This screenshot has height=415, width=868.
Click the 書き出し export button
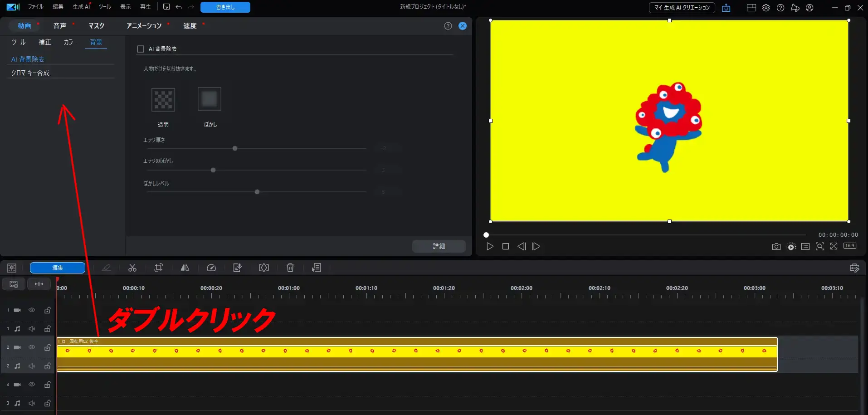(x=225, y=7)
